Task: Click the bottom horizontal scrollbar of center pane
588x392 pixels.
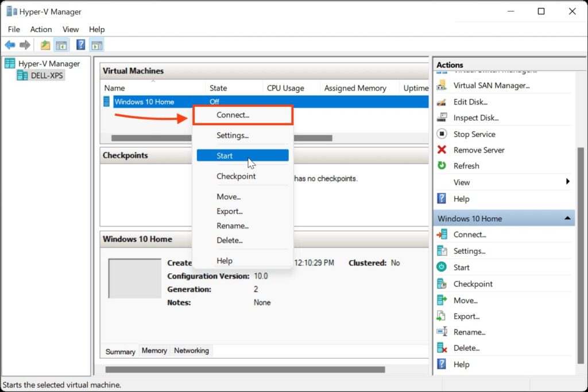Action: coord(245,370)
